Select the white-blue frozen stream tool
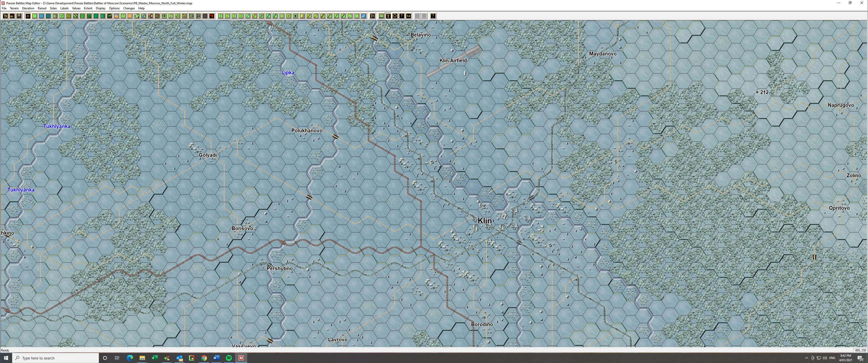 pyautogui.click(x=364, y=16)
